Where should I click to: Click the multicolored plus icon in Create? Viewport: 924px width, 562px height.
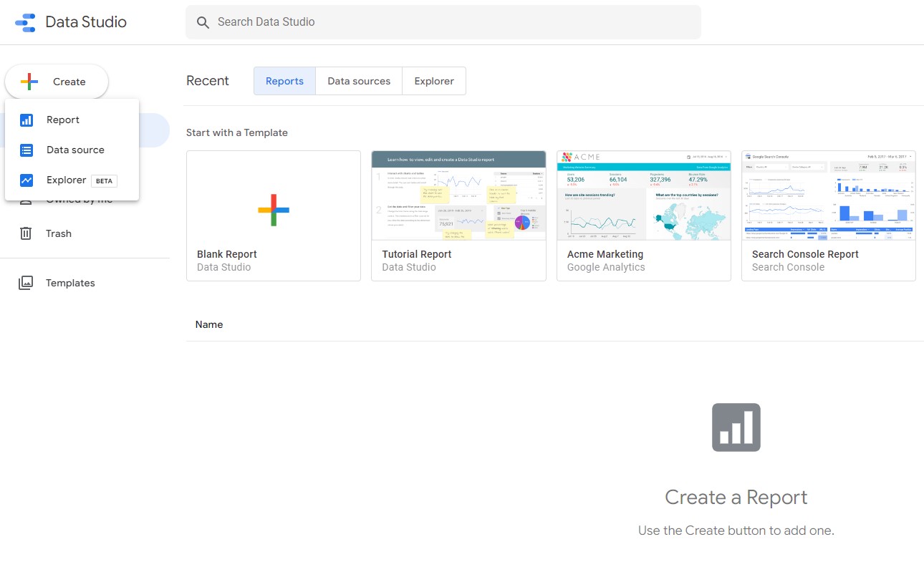tap(29, 82)
